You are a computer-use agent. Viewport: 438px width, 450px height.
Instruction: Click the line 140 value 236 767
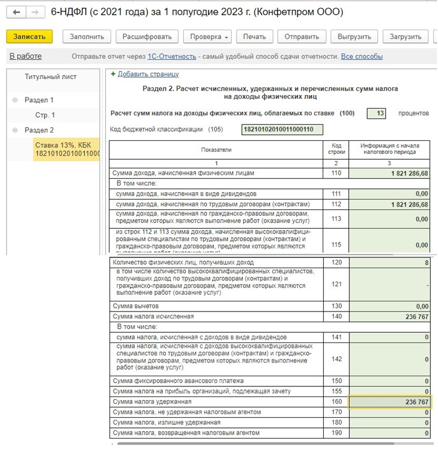pyautogui.click(x=389, y=317)
